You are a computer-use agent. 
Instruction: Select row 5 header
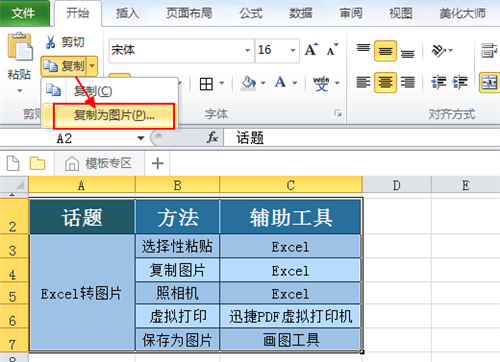13,293
